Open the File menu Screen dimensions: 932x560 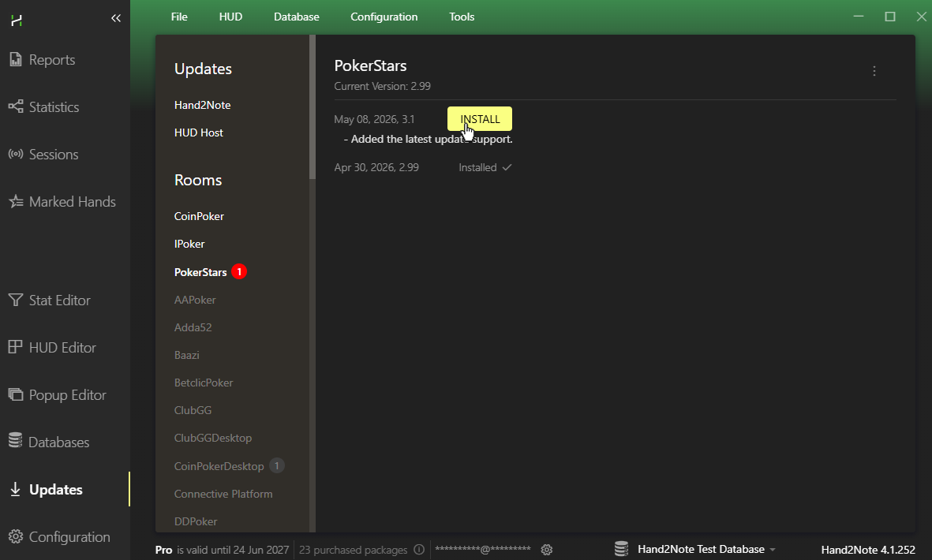point(179,17)
